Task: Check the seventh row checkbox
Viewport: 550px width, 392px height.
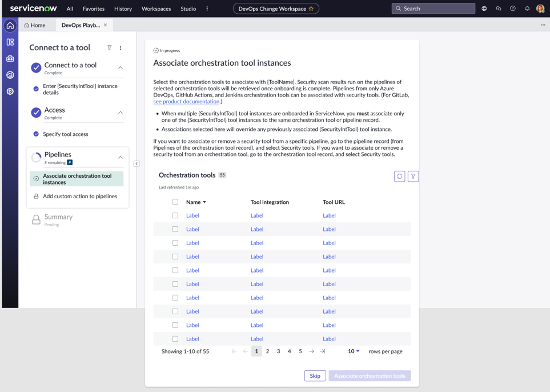Action: 175,298
